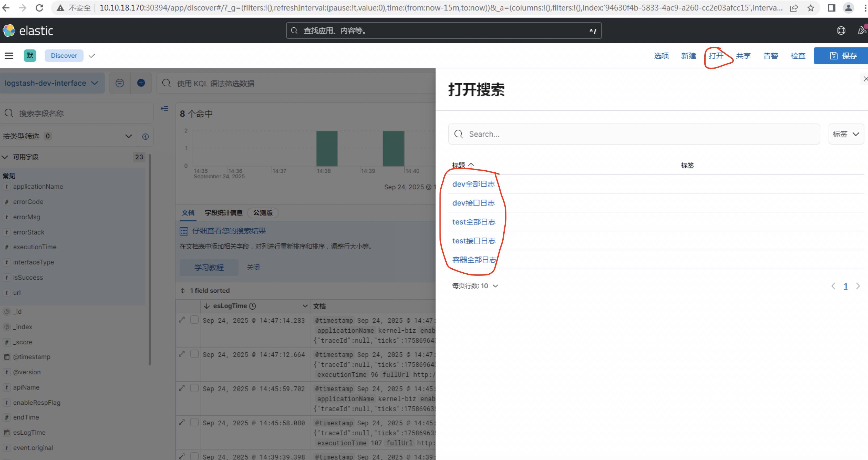This screenshot has width=868, height=460.
Task: Open the dev全部日志 saved search
Action: coord(474,184)
